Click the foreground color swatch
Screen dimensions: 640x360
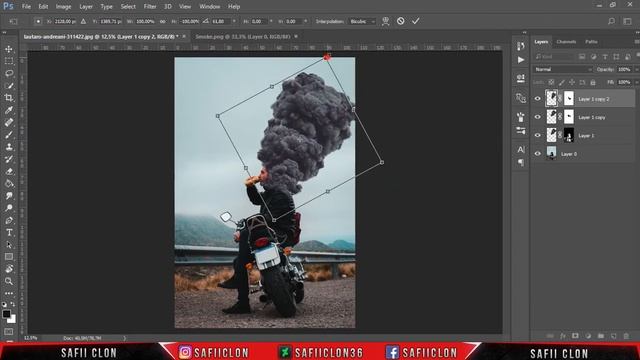6,314
